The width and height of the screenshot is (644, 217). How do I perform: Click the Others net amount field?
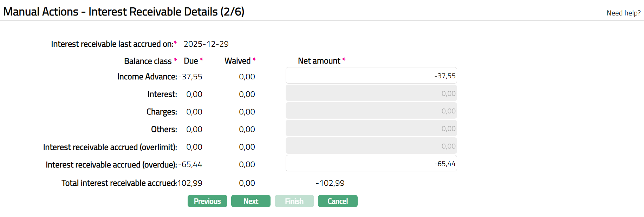(371, 128)
